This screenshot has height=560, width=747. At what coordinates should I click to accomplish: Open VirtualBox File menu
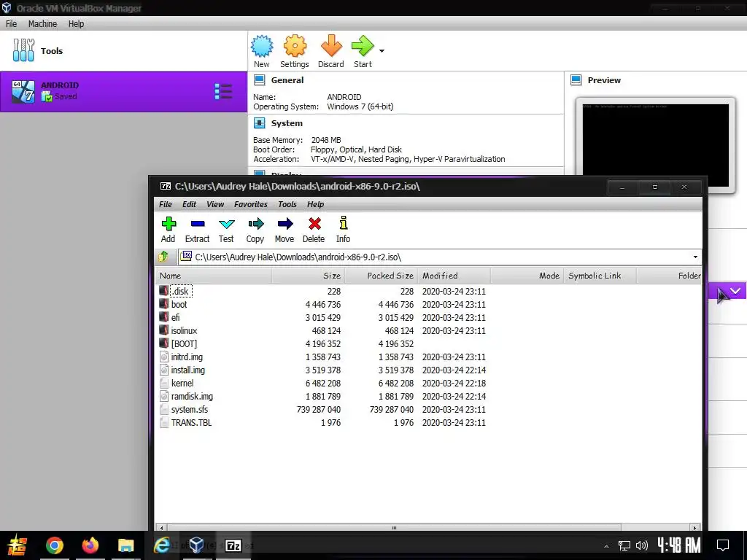[x=11, y=24]
